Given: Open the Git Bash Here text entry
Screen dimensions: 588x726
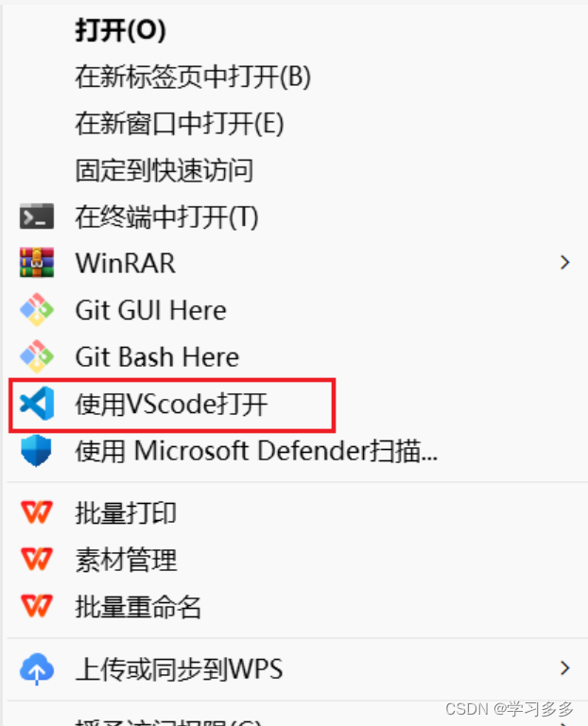Looking at the screenshot, I should [x=157, y=357].
